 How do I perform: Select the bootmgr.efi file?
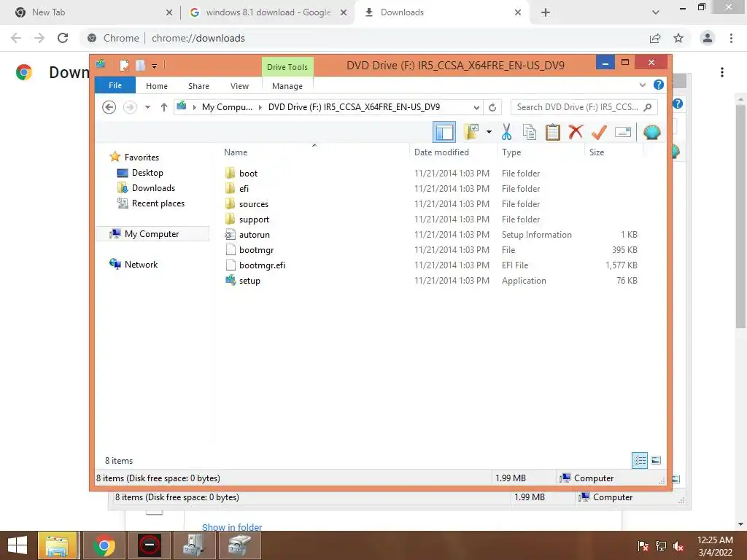(x=262, y=265)
